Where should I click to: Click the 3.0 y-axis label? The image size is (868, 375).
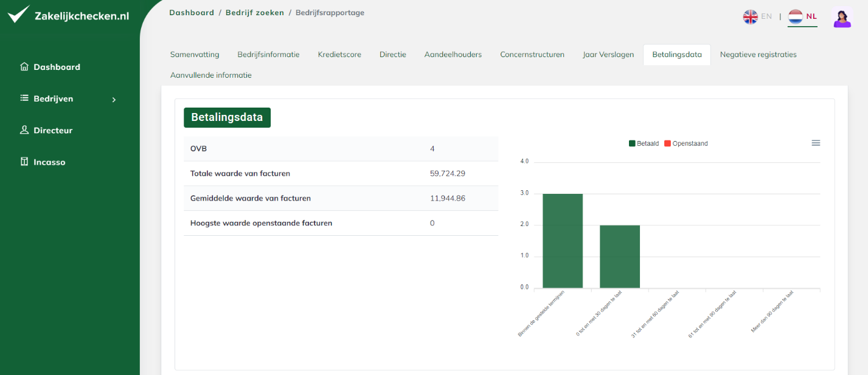524,193
